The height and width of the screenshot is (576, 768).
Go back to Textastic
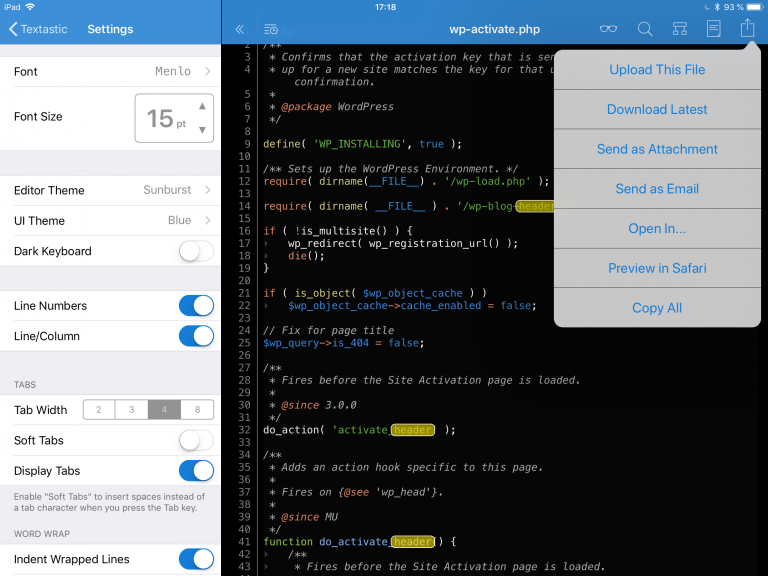coord(38,29)
